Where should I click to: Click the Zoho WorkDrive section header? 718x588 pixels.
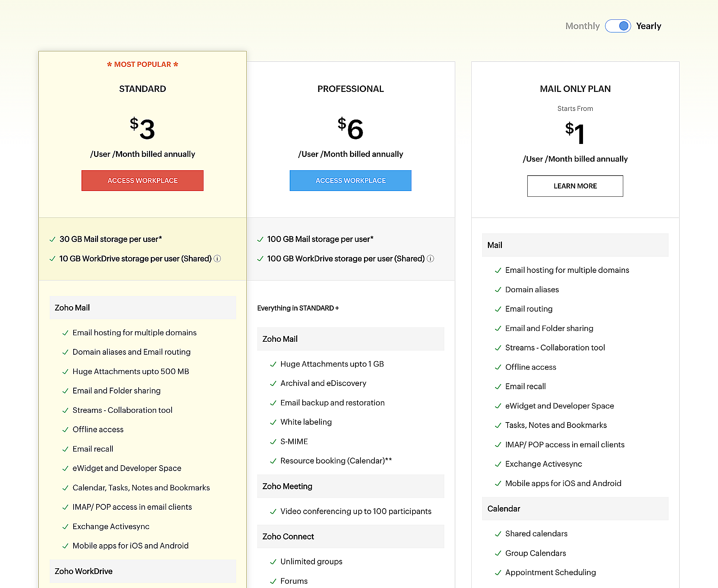(143, 571)
